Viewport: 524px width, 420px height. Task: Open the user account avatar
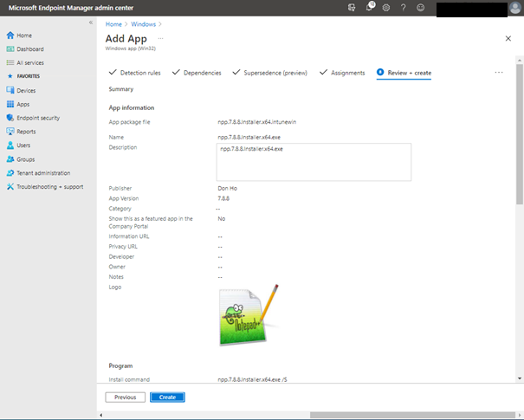[515, 8]
